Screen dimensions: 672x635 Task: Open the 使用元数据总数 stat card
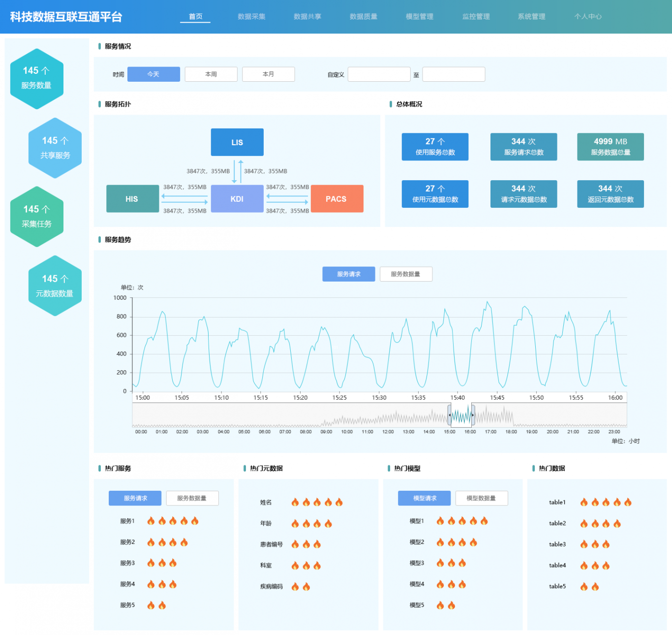[435, 194]
